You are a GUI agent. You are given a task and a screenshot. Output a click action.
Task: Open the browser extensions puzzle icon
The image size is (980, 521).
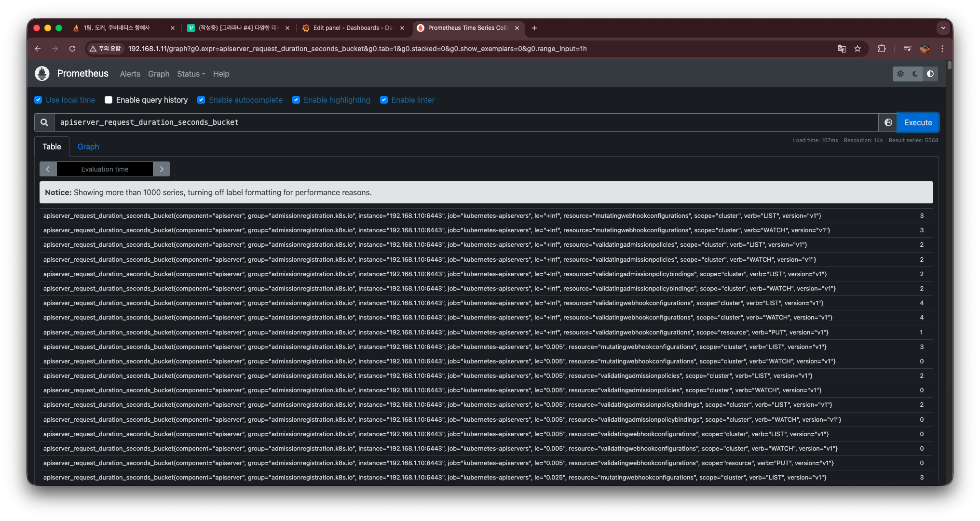coord(882,49)
